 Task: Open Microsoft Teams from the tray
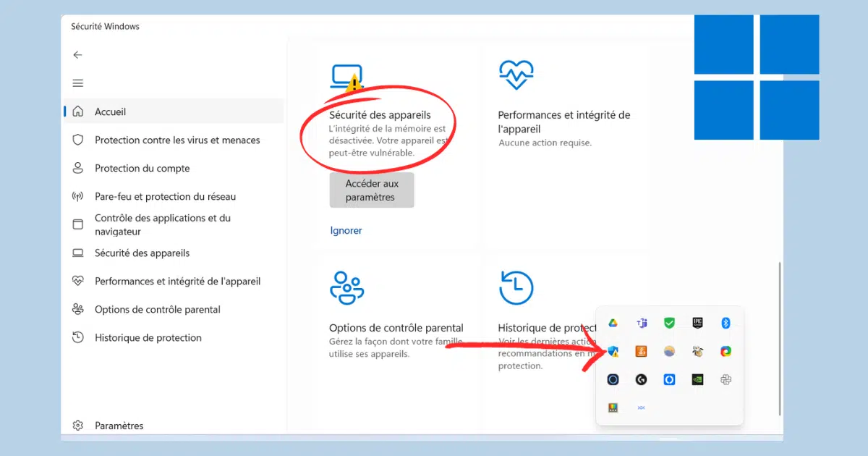(x=641, y=323)
